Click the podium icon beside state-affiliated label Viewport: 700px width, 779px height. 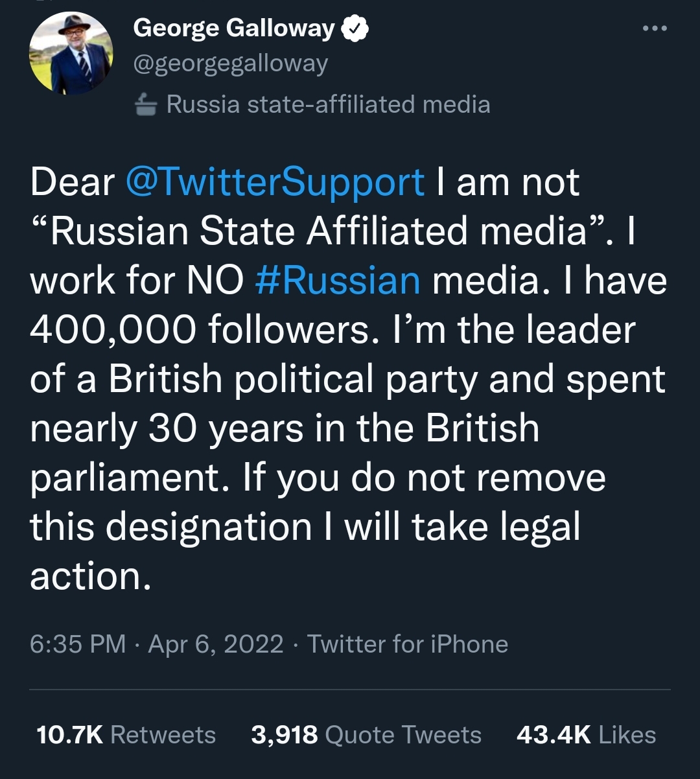[146, 104]
